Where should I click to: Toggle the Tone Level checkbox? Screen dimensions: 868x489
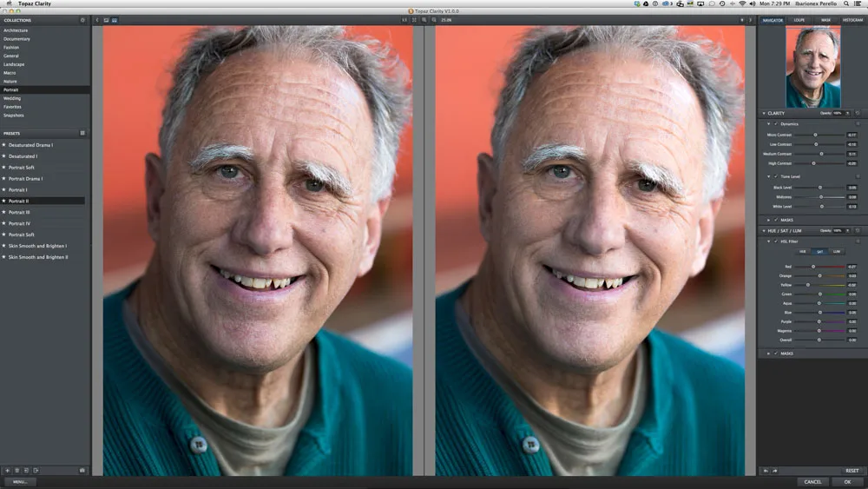776,176
